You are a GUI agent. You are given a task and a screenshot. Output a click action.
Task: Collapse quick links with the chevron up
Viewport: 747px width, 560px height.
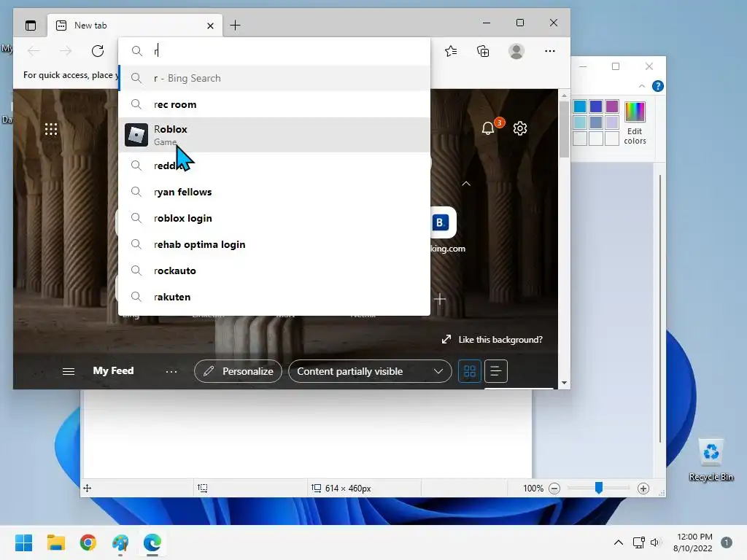click(x=466, y=184)
